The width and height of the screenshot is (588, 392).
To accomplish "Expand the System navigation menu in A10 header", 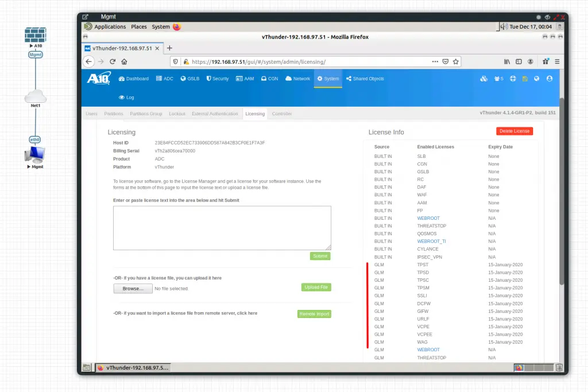I will pyautogui.click(x=328, y=79).
